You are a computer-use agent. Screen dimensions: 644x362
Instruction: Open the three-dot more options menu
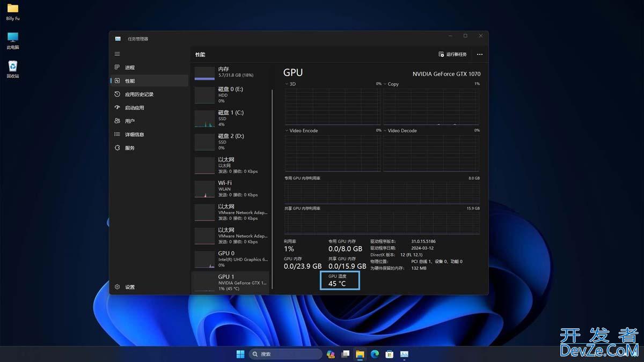pos(480,54)
